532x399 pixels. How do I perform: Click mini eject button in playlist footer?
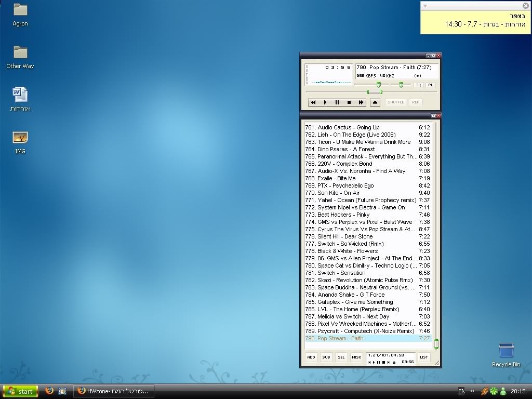pos(394,362)
